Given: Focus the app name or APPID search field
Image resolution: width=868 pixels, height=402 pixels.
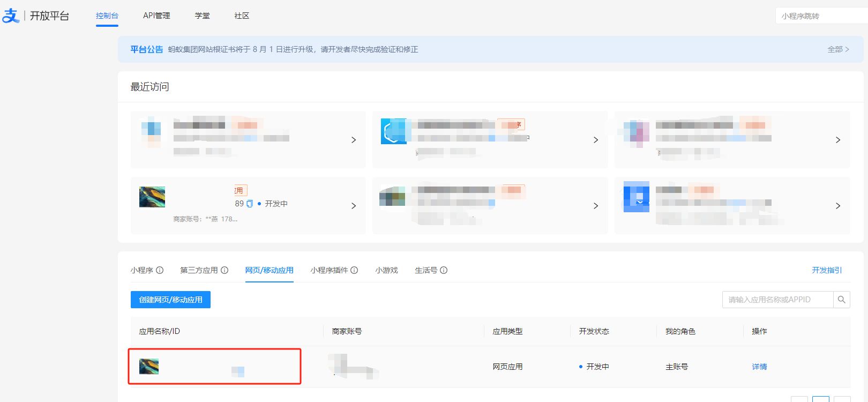Looking at the screenshot, I should [777, 300].
